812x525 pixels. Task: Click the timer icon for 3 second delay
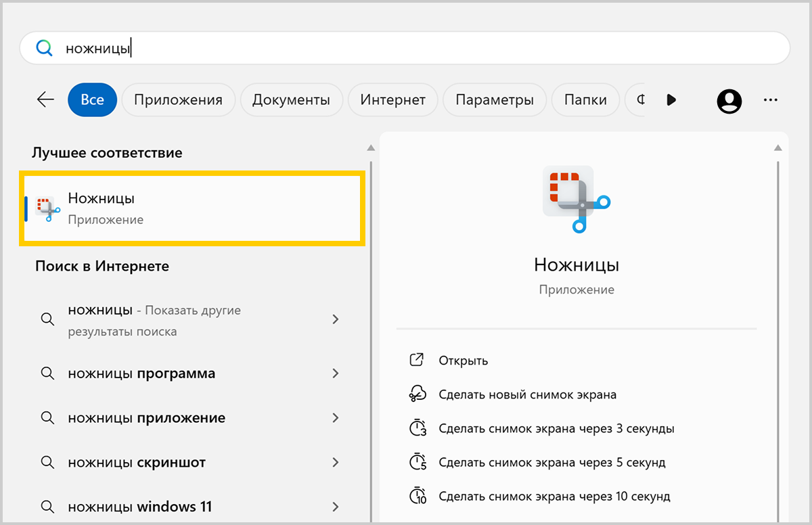tap(418, 428)
